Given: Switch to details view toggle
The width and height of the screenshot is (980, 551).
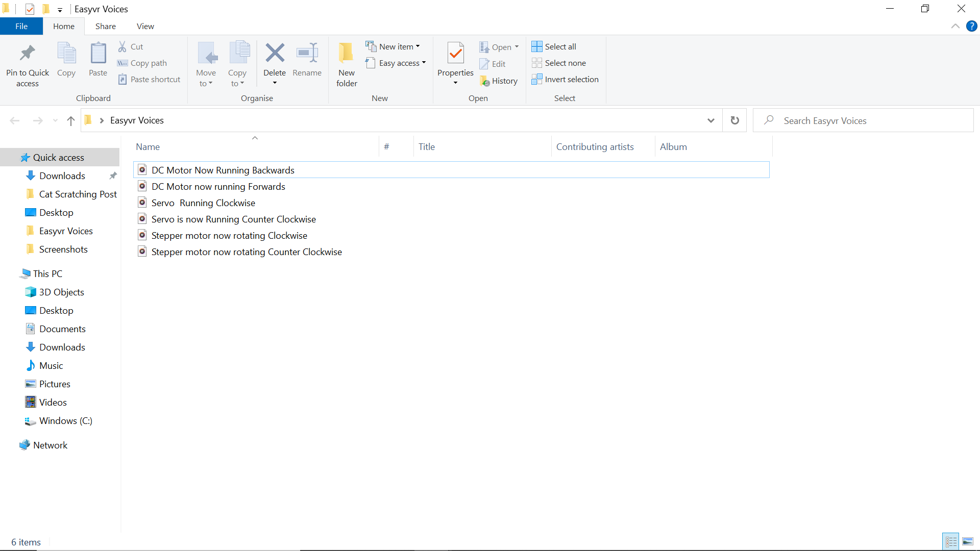Looking at the screenshot, I should tap(951, 542).
